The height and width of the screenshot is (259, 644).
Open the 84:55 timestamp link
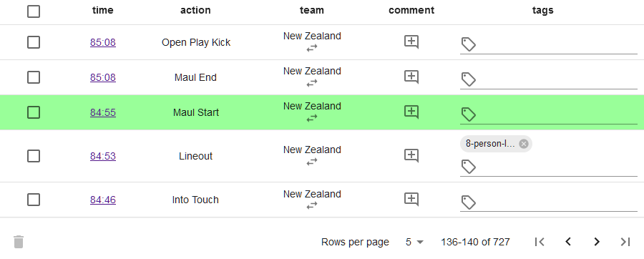coord(102,112)
